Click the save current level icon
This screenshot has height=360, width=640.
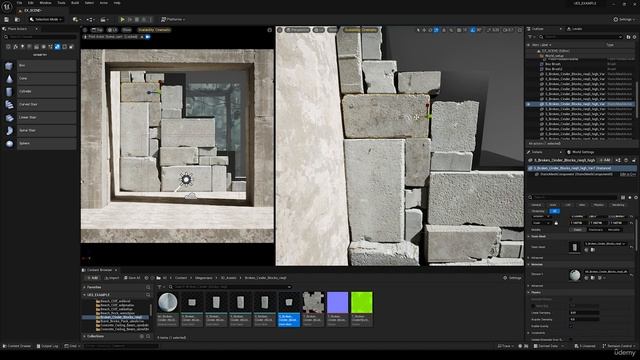click(x=7, y=19)
